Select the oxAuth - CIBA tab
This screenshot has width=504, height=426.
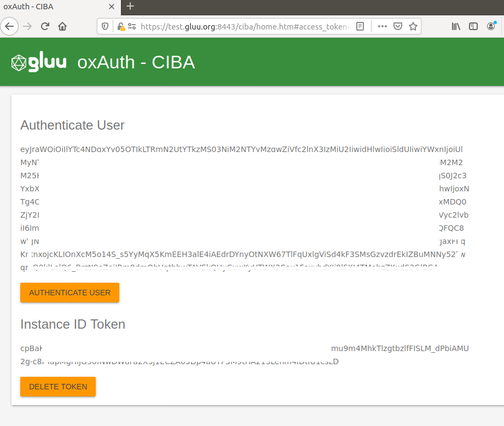click(x=55, y=8)
